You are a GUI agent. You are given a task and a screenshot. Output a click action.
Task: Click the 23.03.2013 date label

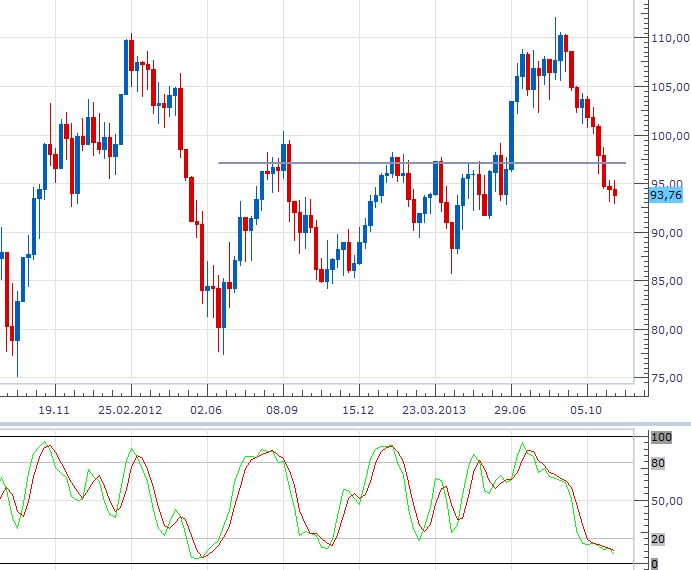[434, 410]
